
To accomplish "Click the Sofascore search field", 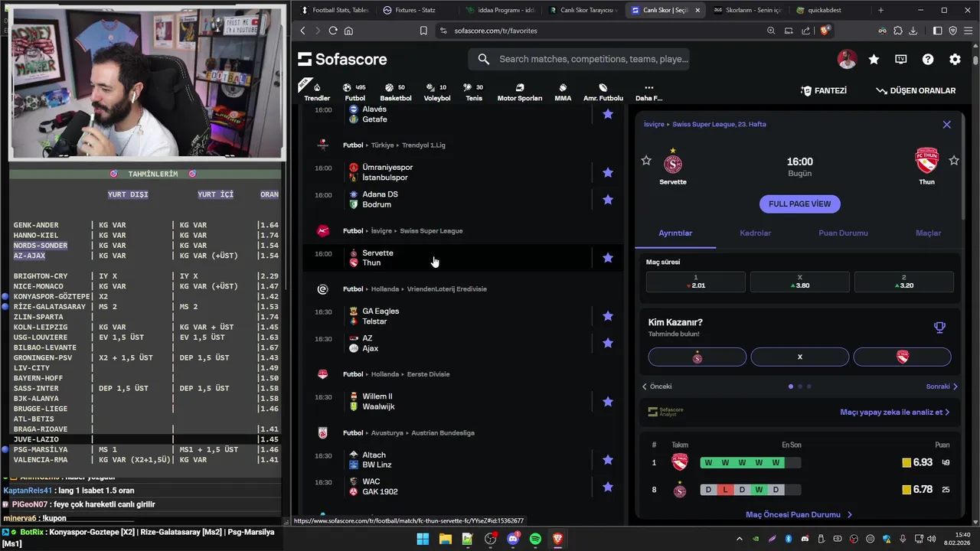I will coord(580,59).
